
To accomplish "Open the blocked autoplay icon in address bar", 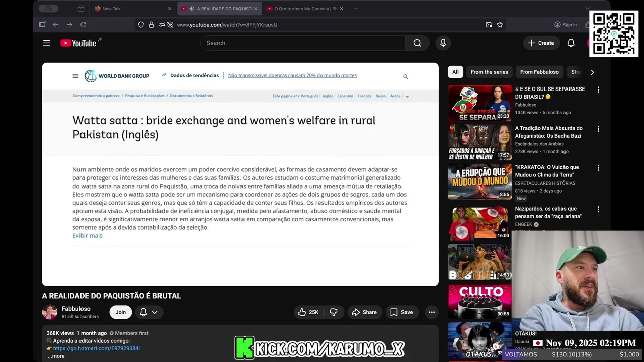I will pyautogui.click(x=170, y=25).
